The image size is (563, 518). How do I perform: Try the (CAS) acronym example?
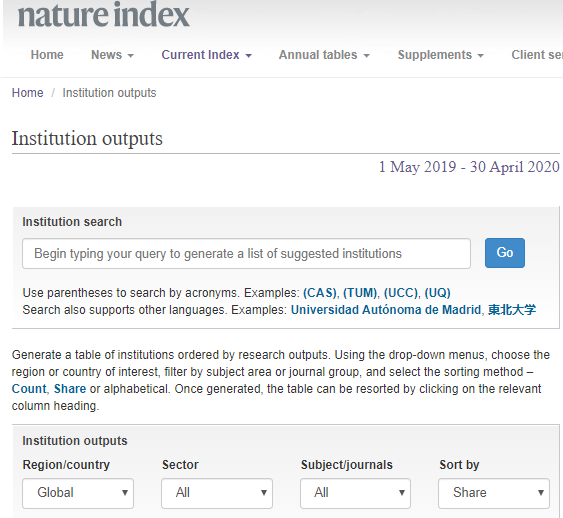point(320,293)
